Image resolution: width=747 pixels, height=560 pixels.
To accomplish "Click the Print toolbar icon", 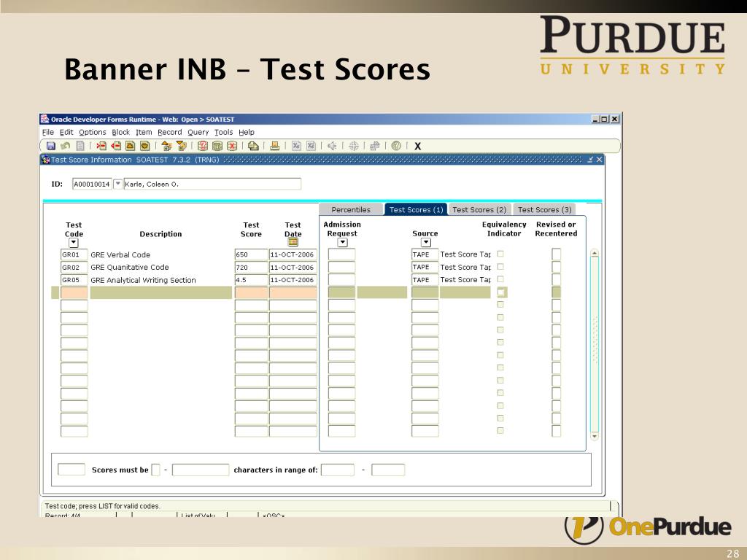I will (x=275, y=146).
